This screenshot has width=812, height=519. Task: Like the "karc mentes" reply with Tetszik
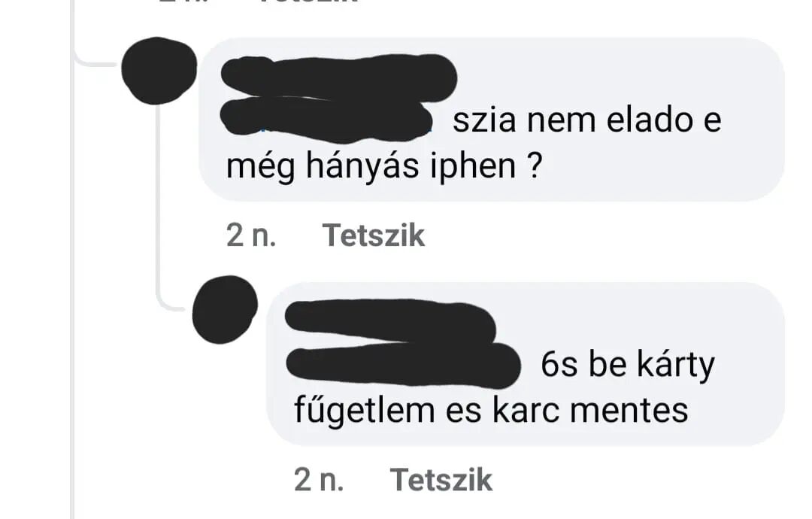click(441, 480)
